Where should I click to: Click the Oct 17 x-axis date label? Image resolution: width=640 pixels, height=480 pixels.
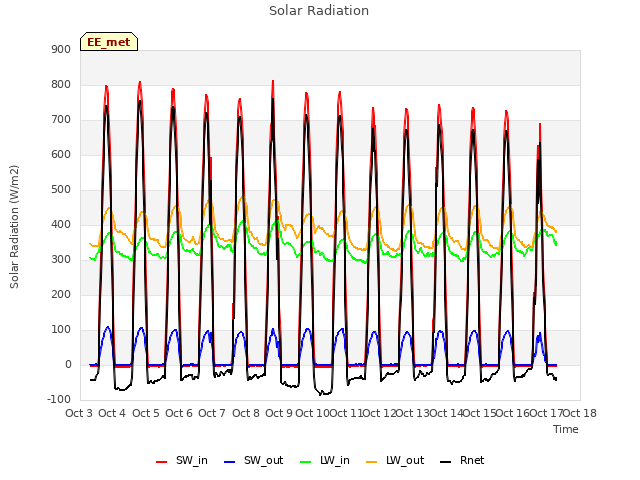coord(547,413)
